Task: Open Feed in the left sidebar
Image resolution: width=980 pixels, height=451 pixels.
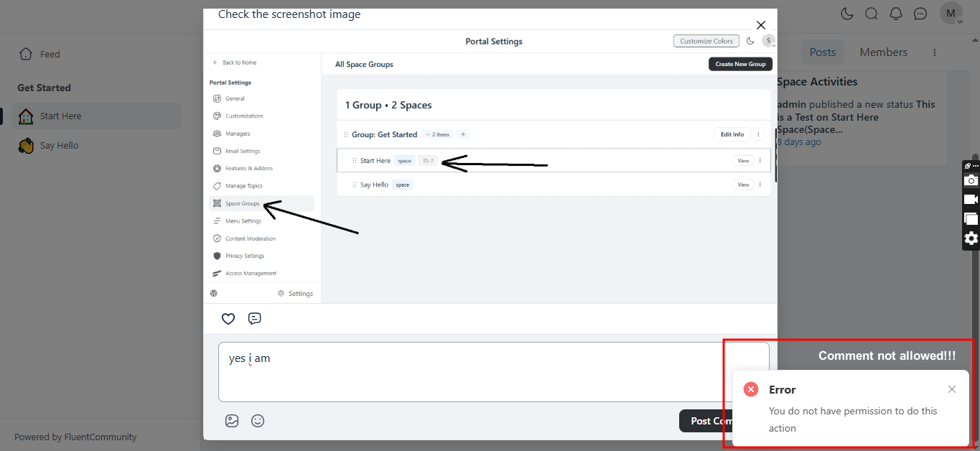Action: click(50, 54)
